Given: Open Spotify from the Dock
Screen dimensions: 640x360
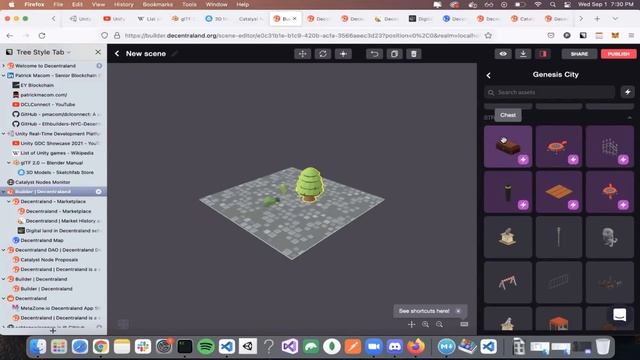Looking at the screenshot, I should tap(206, 347).
